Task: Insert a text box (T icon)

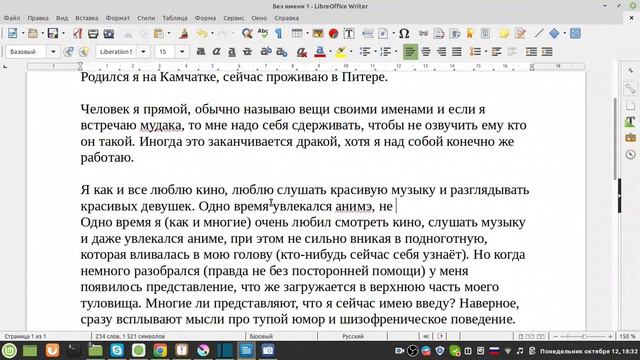Action: click(349, 33)
